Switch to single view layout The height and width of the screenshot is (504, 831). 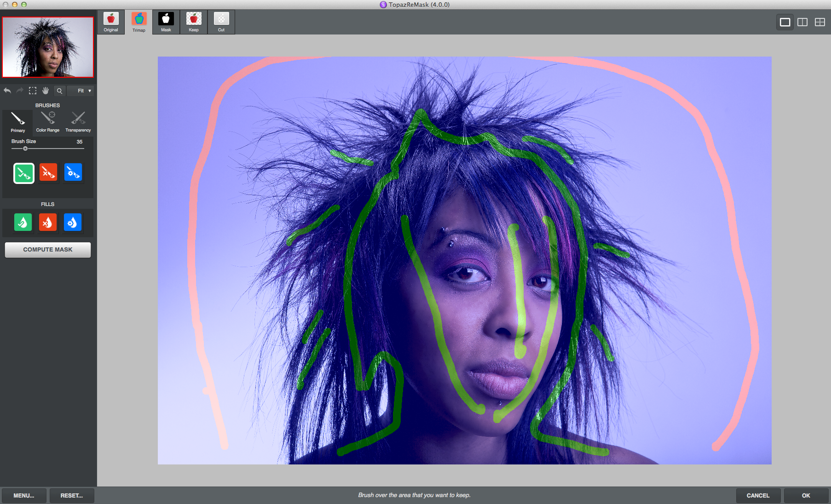pyautogui.click(x=785, y=22)
